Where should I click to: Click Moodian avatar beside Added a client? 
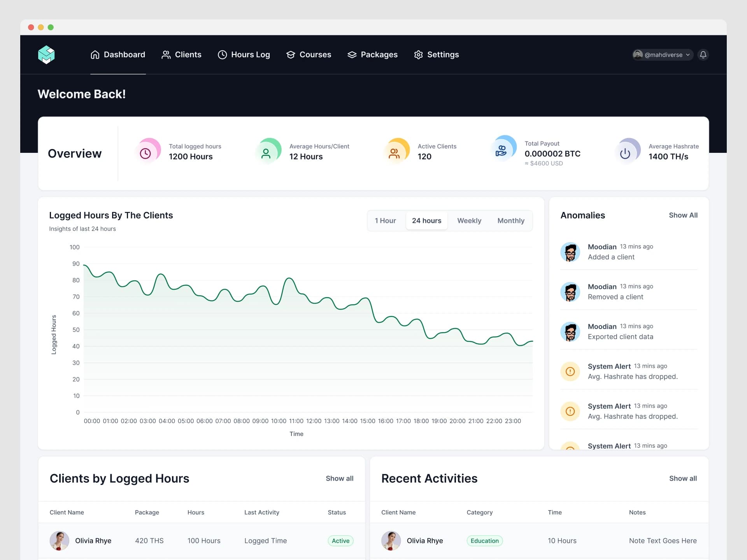click(570, 252)
